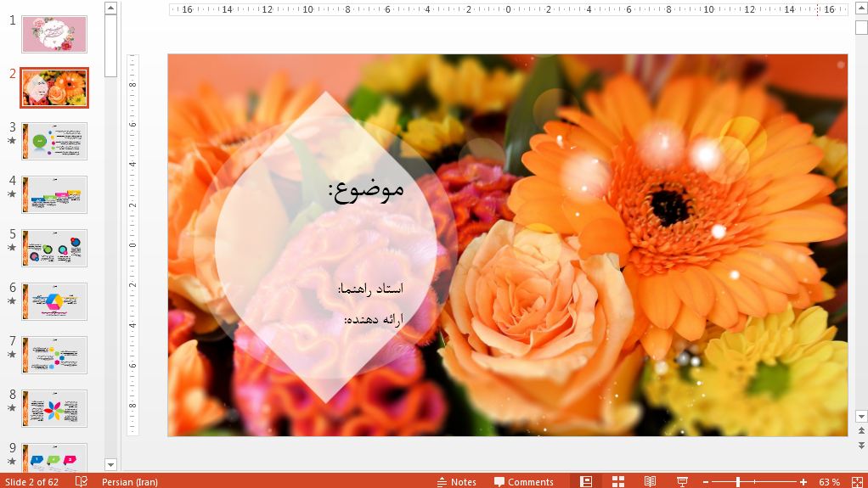Click the zoom slider handle
This screenshot has height=488, width=868.
pos(738,482)
